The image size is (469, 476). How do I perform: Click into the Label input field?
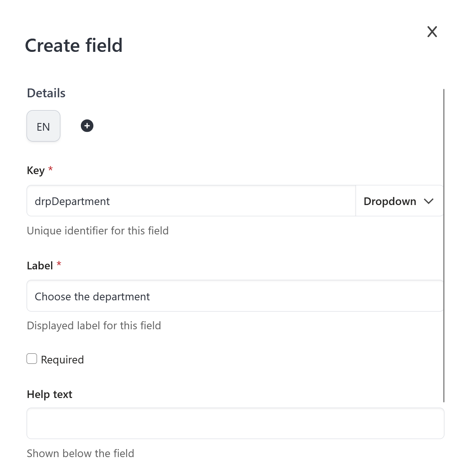[x=235, y=296]
